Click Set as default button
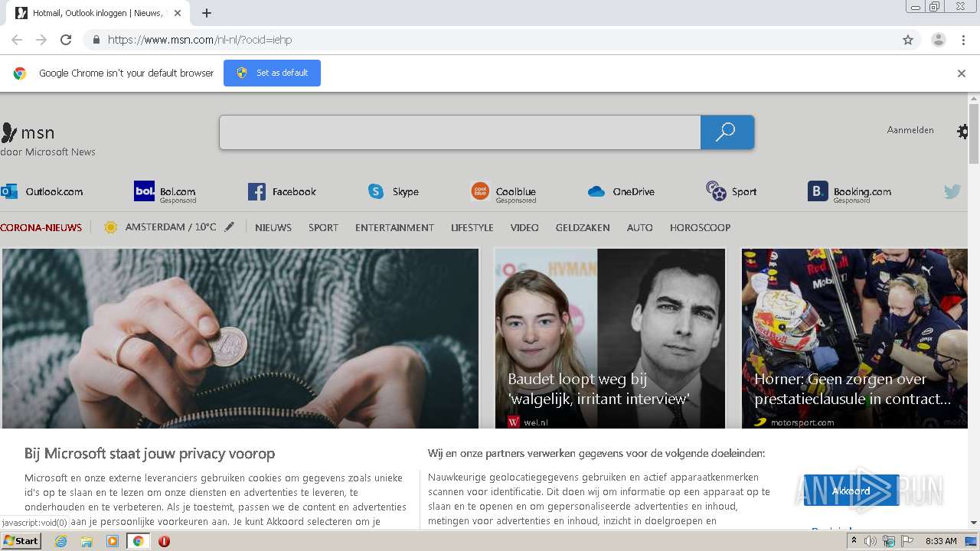 [272, 73]
